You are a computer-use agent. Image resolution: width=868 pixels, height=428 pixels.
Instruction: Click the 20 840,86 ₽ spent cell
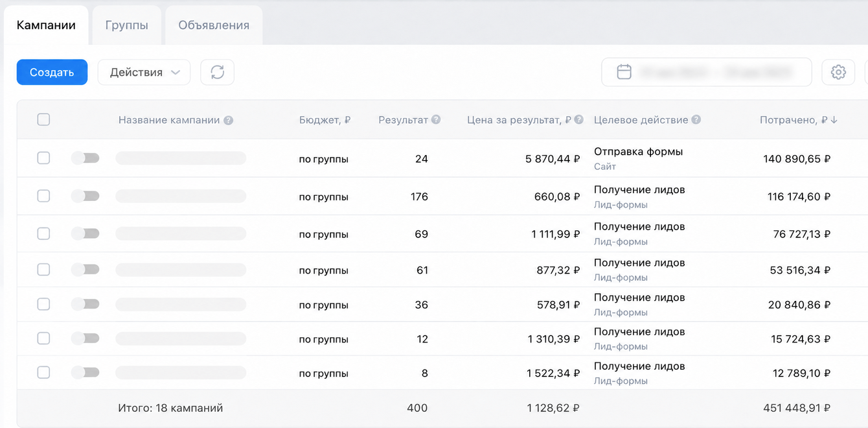pyautogui.click(x=799, y=305)
